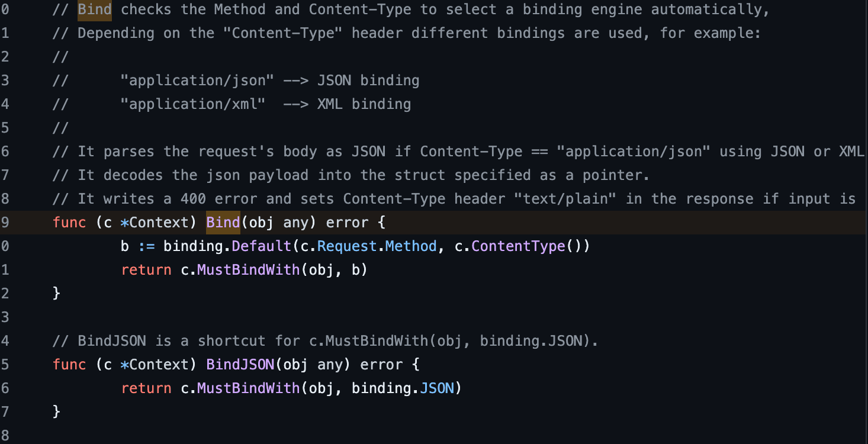Click Default in the binding.Default call
The image size is (868, 444).
coord(257,246)
